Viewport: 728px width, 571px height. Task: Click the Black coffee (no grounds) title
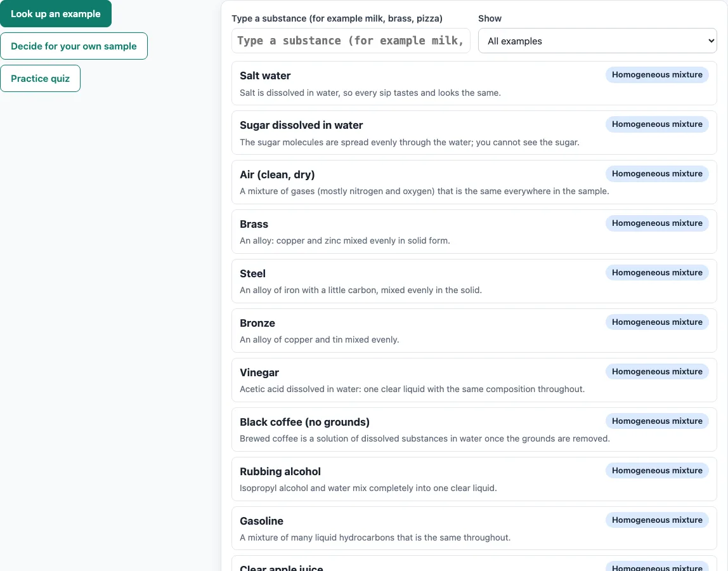304,422
